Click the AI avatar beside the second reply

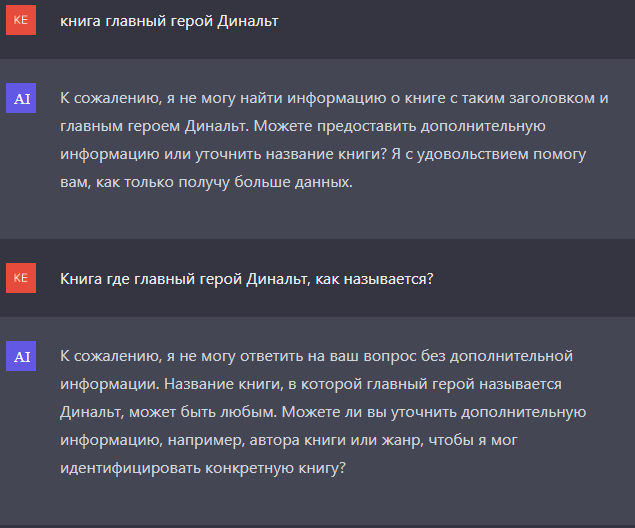tap(20, 356)
